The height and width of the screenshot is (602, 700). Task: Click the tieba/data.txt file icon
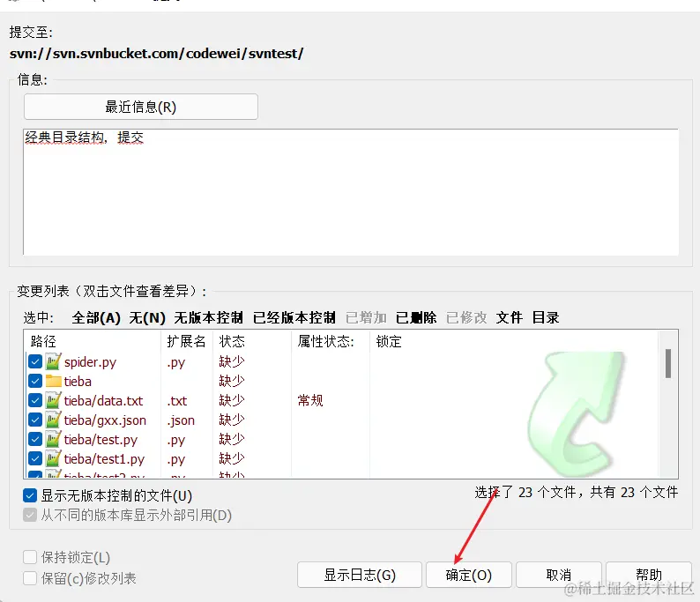point(53,400)
